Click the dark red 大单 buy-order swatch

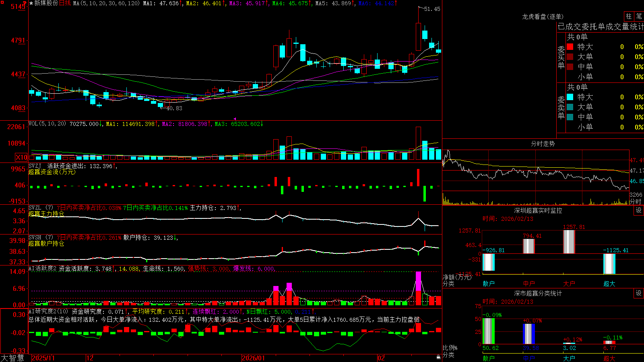click(570, 57)
